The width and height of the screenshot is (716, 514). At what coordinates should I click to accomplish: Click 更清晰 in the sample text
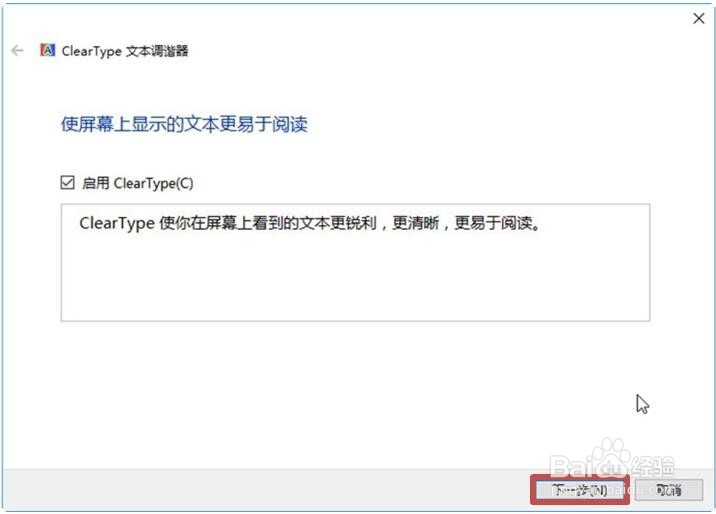(x=416, y=223)
